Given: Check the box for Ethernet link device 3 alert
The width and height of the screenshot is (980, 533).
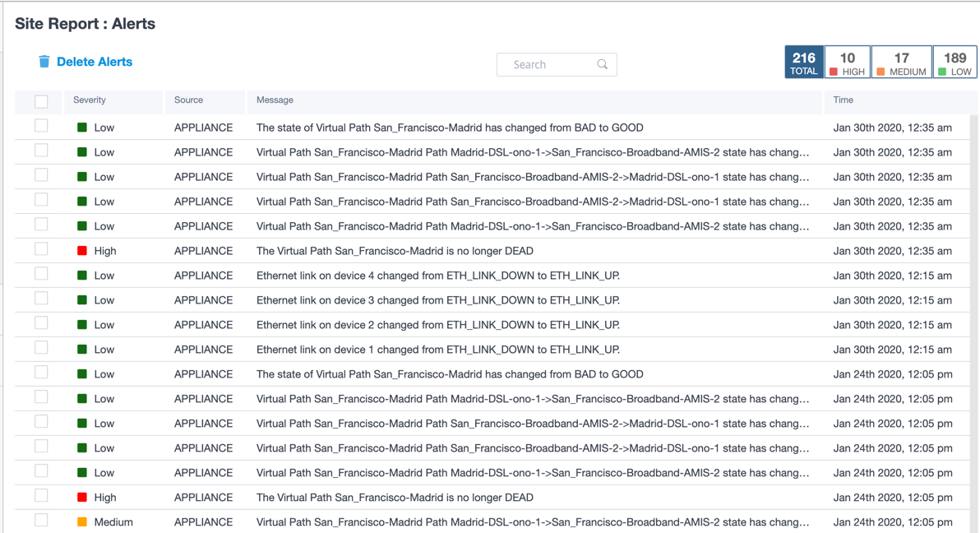Looking at the screenshot, I should pos(41,299).
